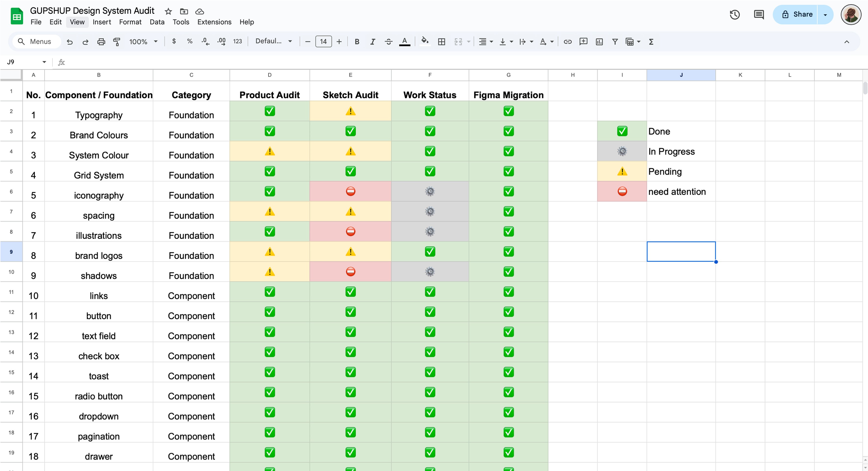This screenshot has height=471, width=868.
Task: Open the Help menu
Action: click(247, 22)
